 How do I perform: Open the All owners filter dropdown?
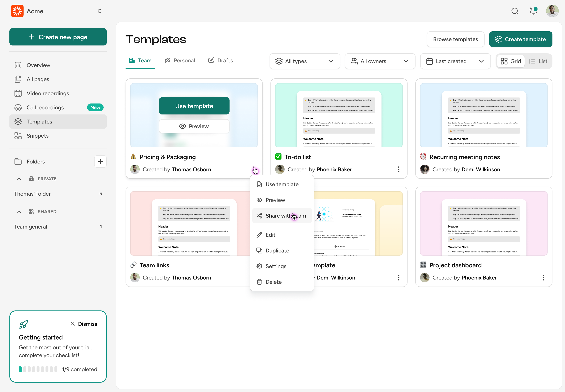tap(380, 61)
